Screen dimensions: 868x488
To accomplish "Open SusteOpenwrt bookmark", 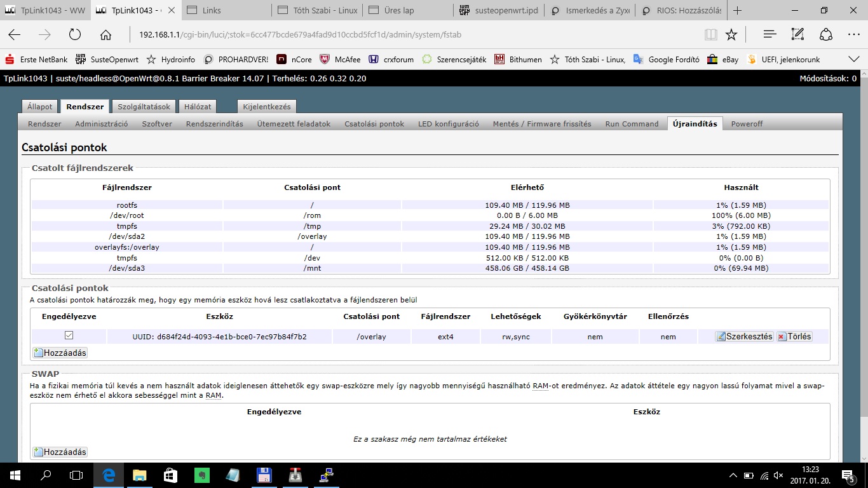I will tap(107, 60).
